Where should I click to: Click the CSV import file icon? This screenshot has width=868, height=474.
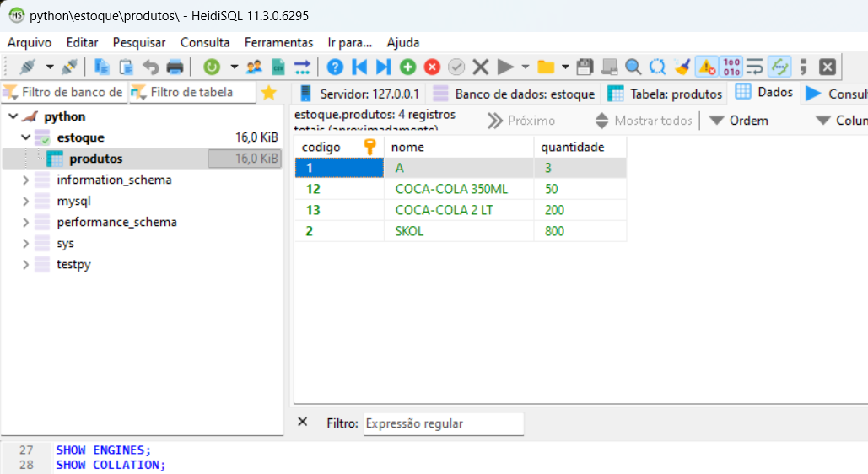click(x=278, y=67)
